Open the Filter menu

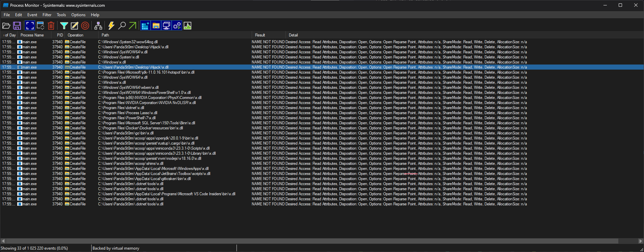47,15
